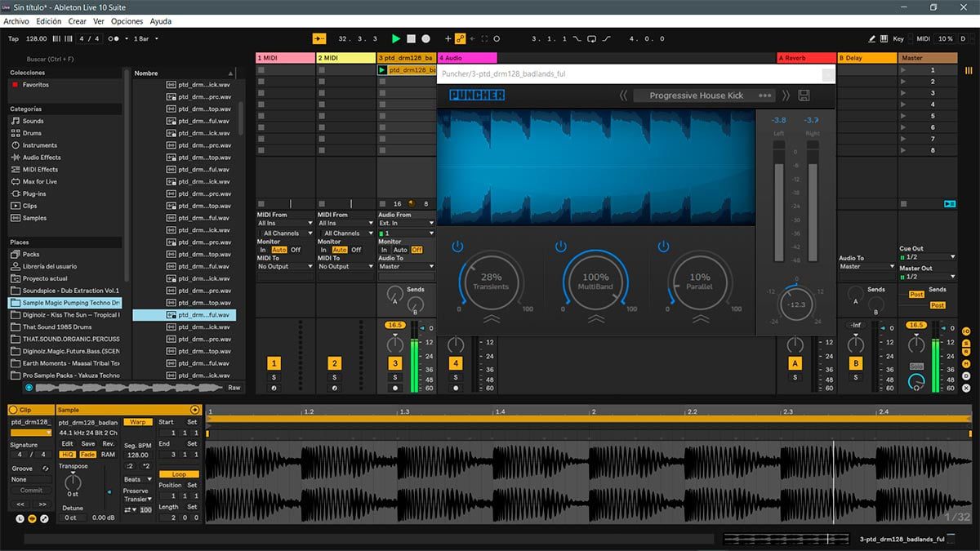Toggle Puncher Parallel power button
The image size is (980, 551).
tap(664, 247)
